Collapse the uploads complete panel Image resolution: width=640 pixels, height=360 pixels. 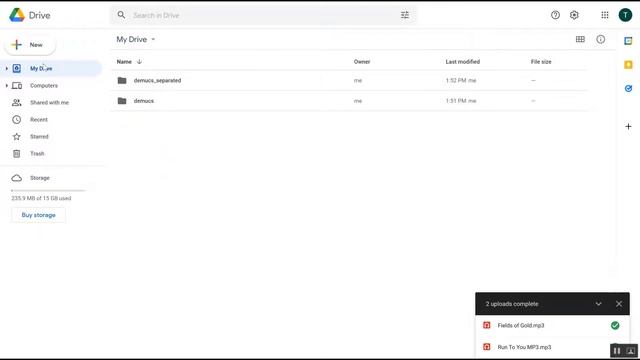tap(598, 304)
